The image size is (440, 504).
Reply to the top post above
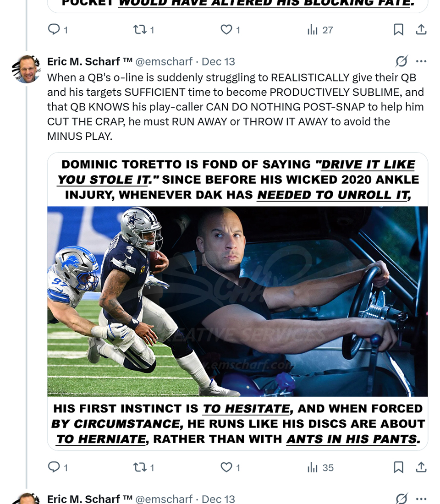(54, 30)
